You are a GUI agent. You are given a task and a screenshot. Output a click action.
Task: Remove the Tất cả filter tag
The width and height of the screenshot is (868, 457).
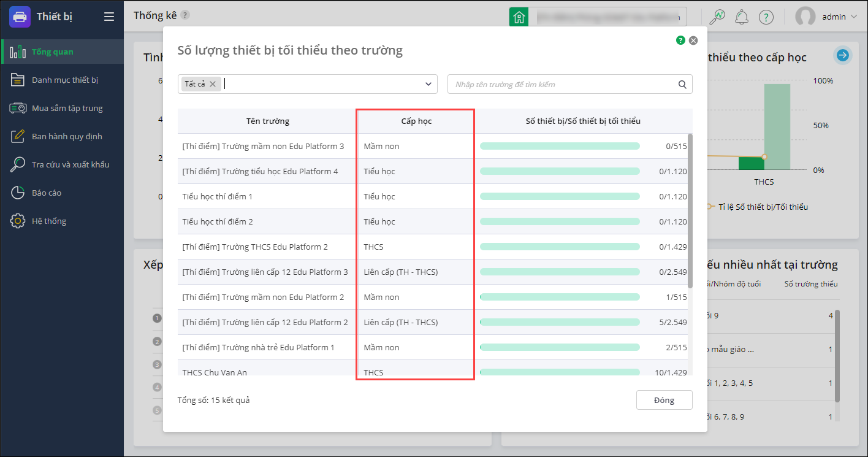[213, 84]
